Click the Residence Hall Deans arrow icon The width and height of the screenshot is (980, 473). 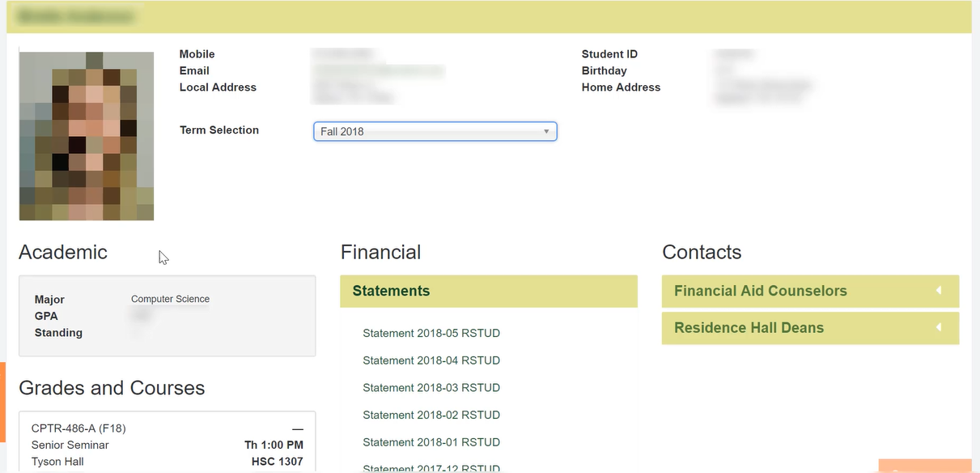[x=939, y=328]
